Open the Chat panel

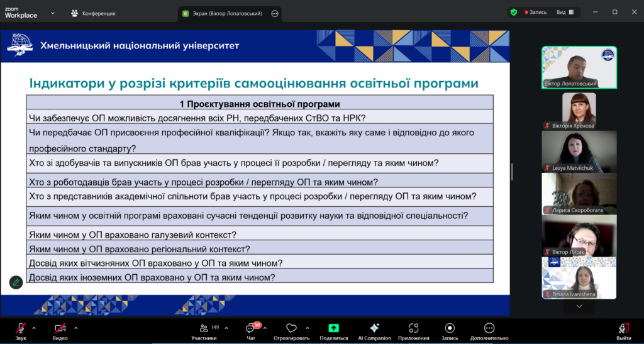(250, 331)
